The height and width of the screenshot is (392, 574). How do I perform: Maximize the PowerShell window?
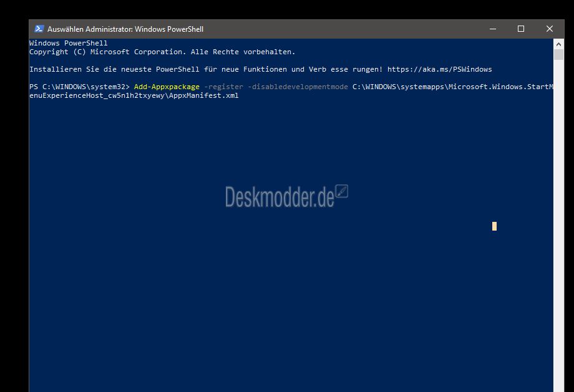[x=521, y=29]
